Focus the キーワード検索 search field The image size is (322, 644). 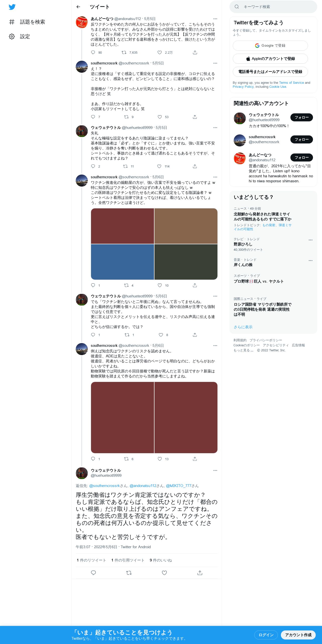click(x=273, y=7)
